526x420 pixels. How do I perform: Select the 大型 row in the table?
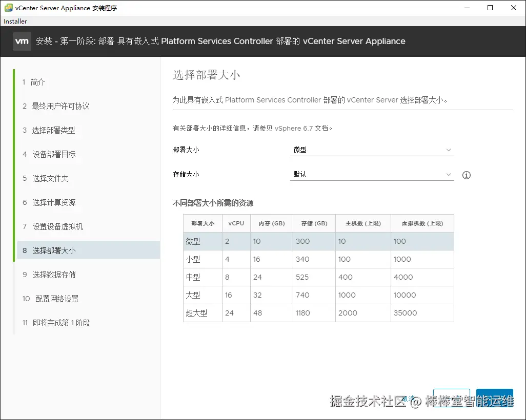tap(318, 295)
